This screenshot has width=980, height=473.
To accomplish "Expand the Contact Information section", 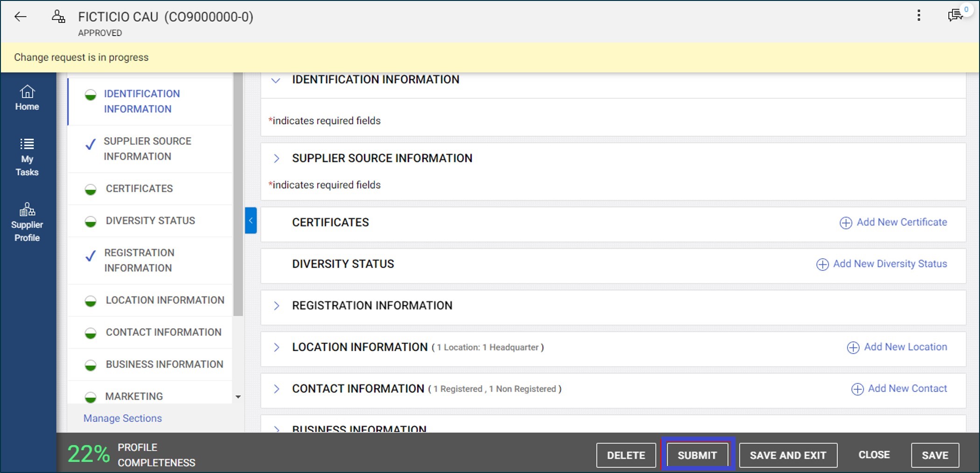I will (x=276, y=388).
